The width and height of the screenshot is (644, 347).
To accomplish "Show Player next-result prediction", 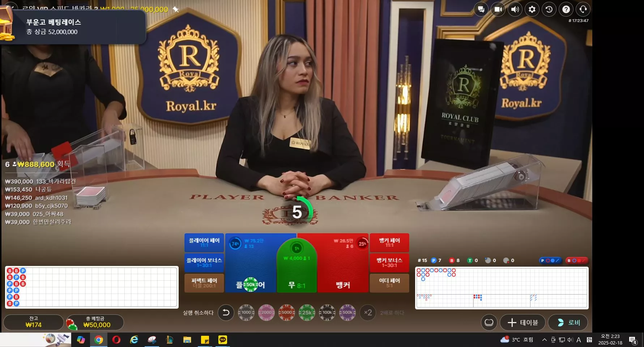I will pos(550,261).
